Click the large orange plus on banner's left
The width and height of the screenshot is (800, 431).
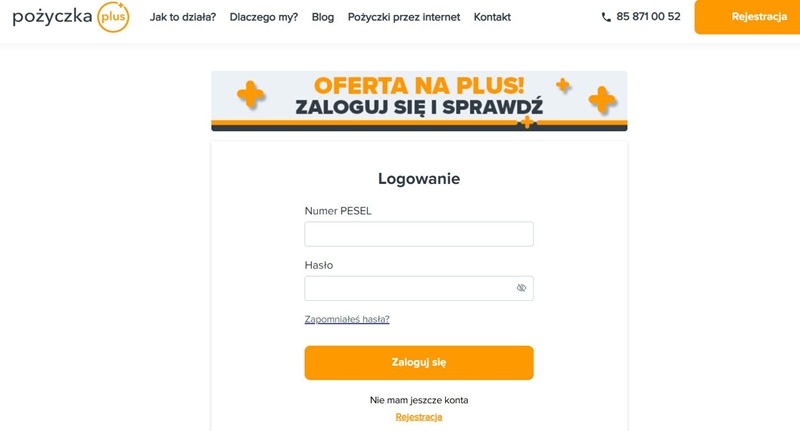[250, 96]
